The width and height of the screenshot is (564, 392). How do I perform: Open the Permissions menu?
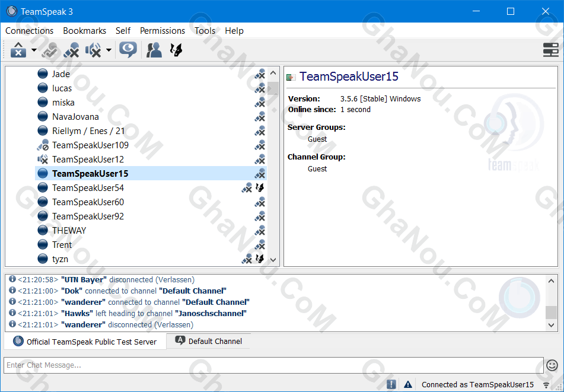click(x=162, y=31)
